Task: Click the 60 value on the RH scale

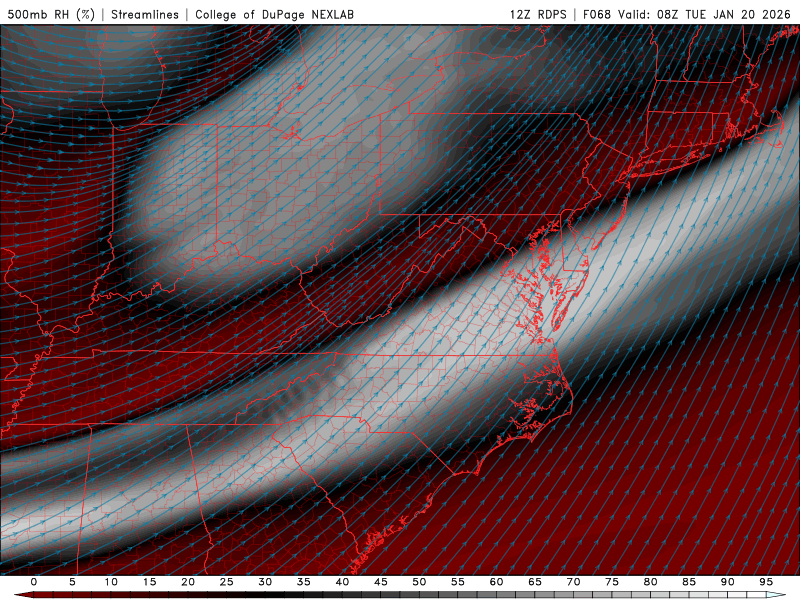Action: click(496, 582)
